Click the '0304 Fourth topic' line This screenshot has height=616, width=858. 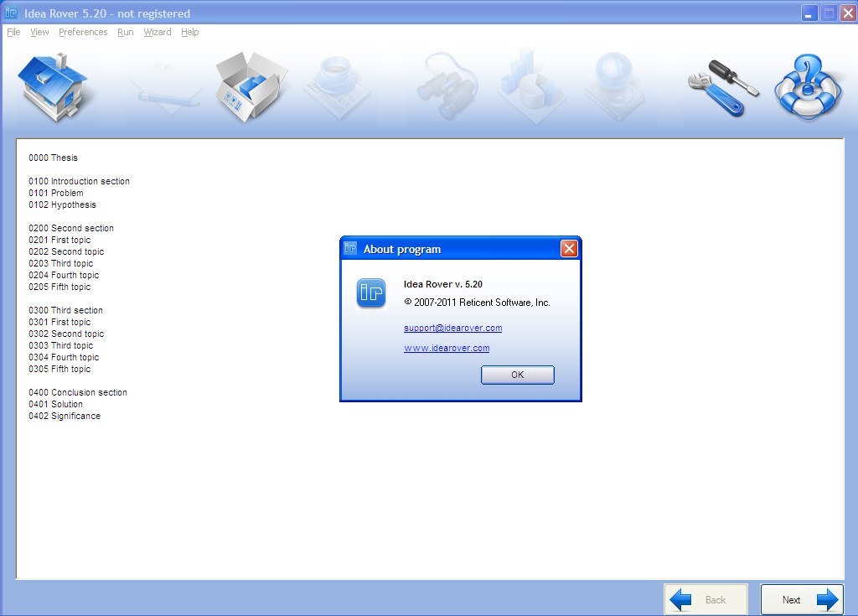pos(64,357)
